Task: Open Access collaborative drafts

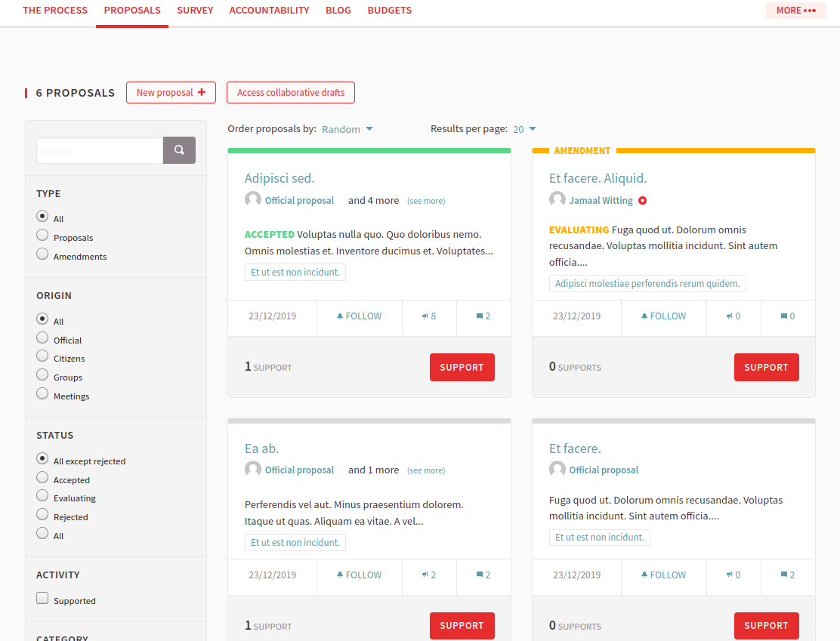Action: pyautogui.click(x=291, y=93)
